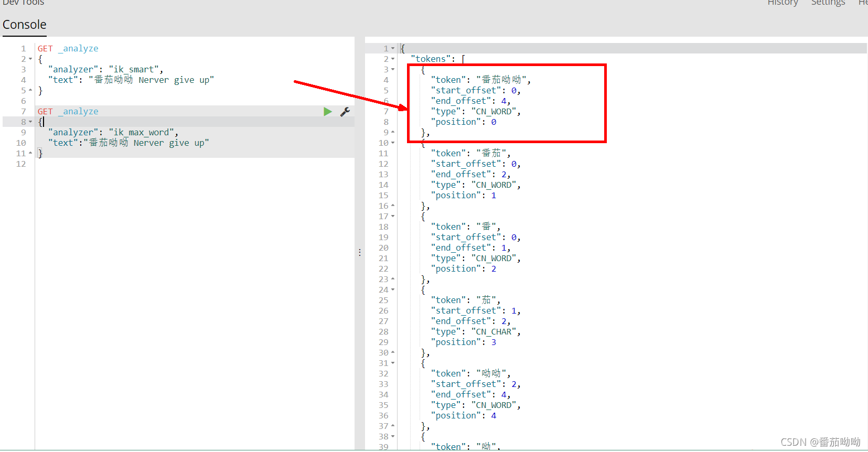868x452 pixels.
Task: Collapse the token object at output line 38
Action: coord(393,437)
